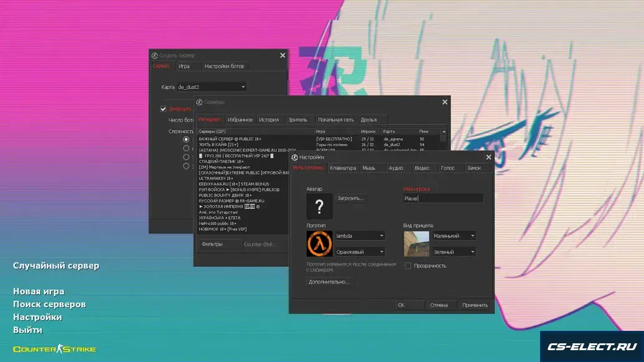Click Случайный сервер in main menu
The height and width of the screenshot is (362, 644).
coord(56,266)
